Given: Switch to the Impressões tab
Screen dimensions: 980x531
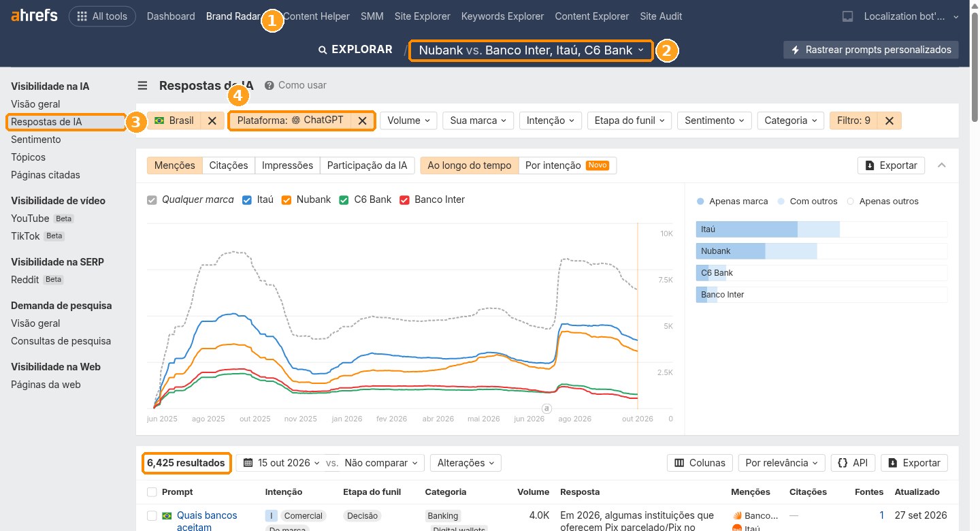Looking at the screenshot, I should click(287, 165).
